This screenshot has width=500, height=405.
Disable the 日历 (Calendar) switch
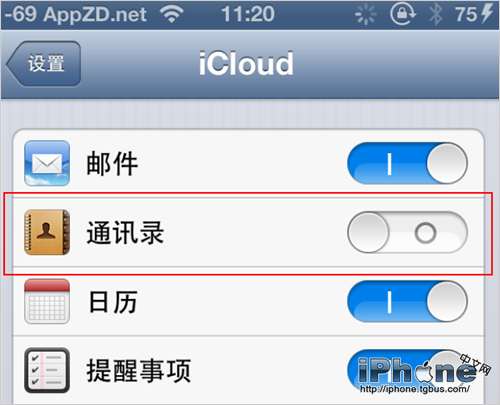coord(407,301)
